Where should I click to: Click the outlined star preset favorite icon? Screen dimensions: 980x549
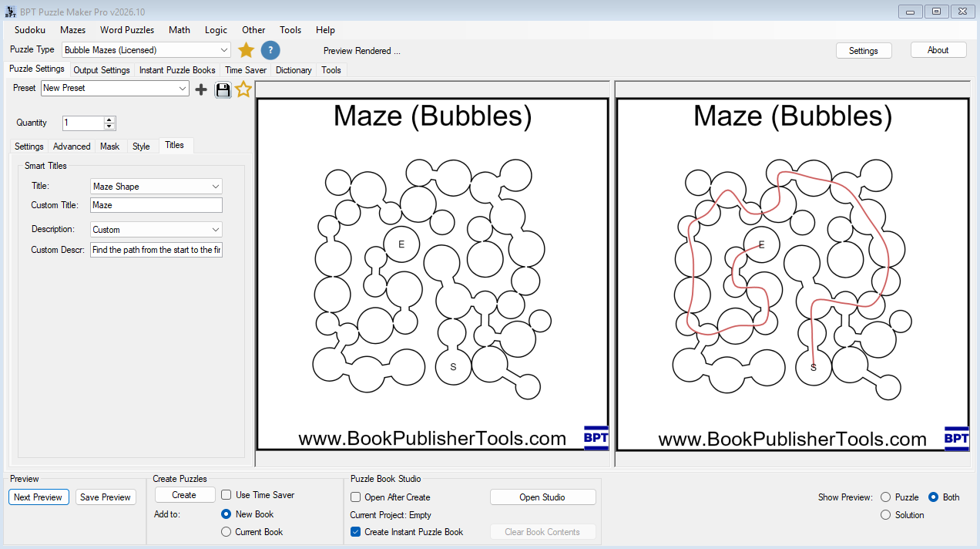(243, 89)
